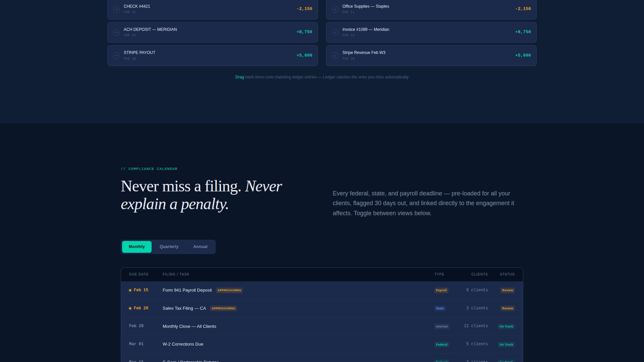Click the APPROACHING badge on Form 941 Payroll Deposit
This screenshot has width=644, height=362.
[x=229, y=290]
